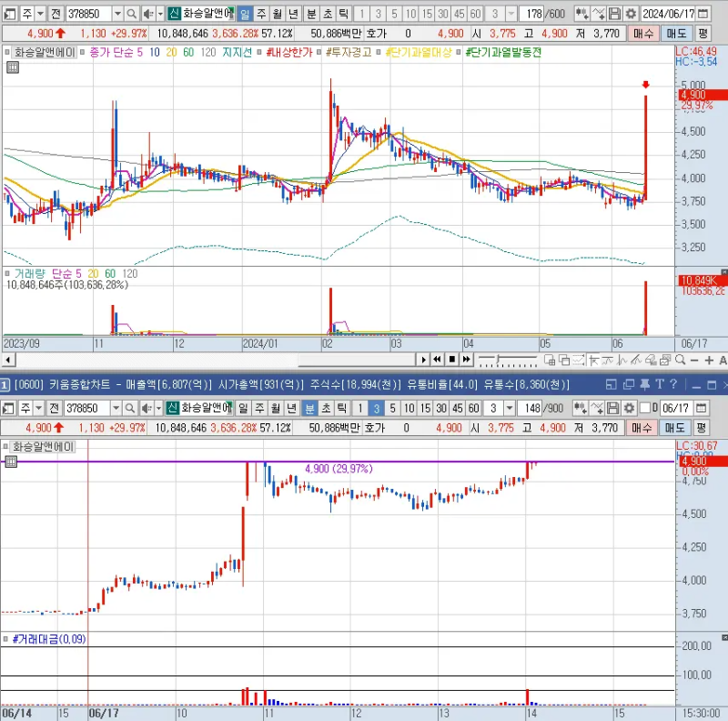Click the plus zoom-in icon beside the scrollbar
Screen dimensions: 728x721
(709, 360)
